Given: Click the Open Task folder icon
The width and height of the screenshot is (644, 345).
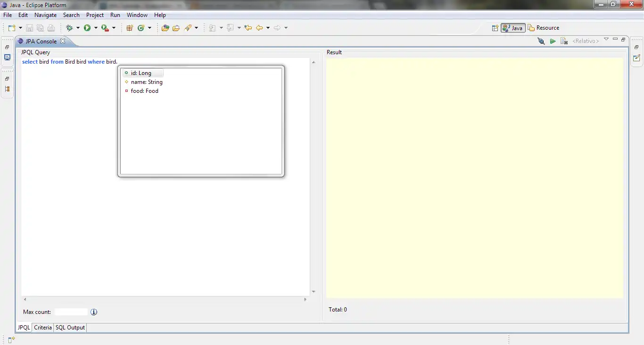Looking at the screenshot, I should click(176, 28).
